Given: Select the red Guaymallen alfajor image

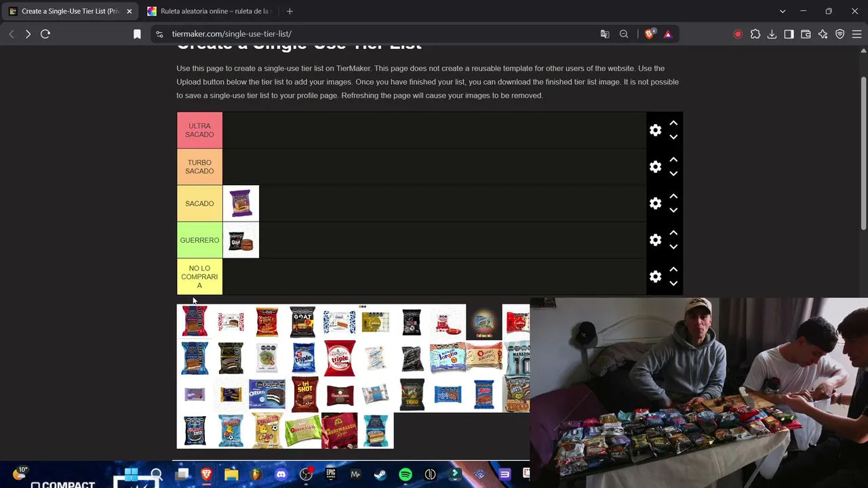Looking at the screenshot, I should click(x=339, y=430).
